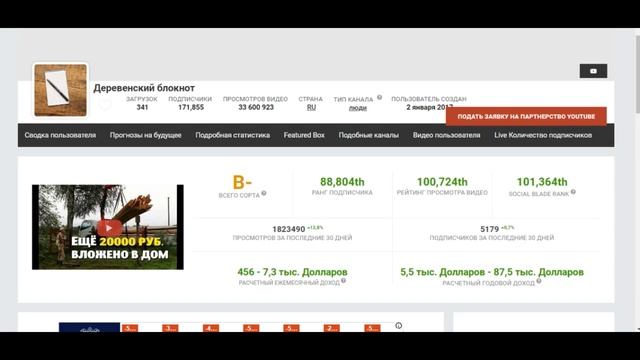640x360 pixels.
Task: Go to Видео пользователя tab
Action: [x=447, y=135]
